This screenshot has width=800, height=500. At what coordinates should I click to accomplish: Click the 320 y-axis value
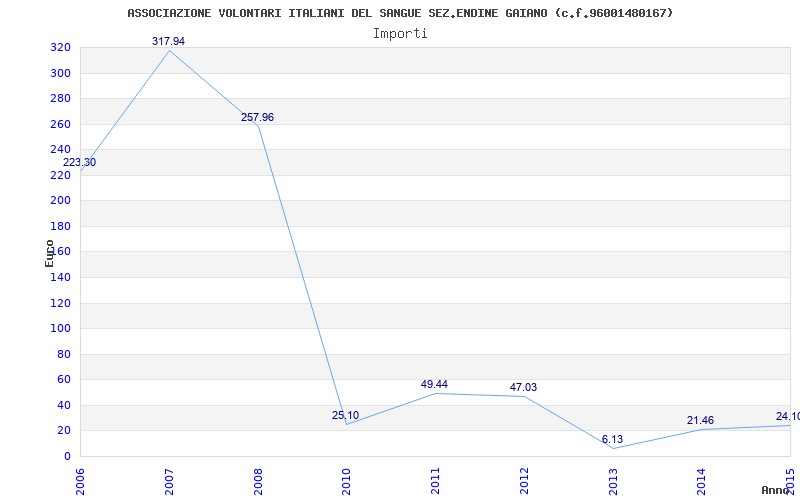click(x=60, y=47)
